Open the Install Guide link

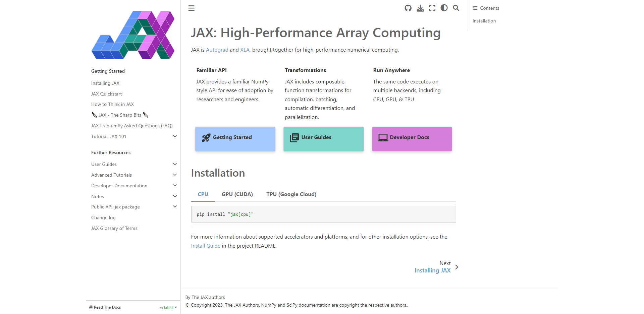[x=206, y=246]
